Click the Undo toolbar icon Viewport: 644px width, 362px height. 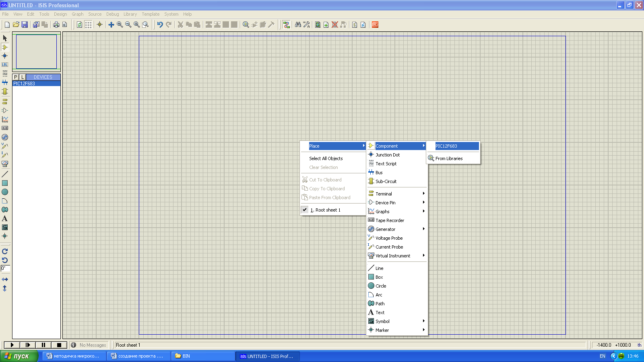160,25
